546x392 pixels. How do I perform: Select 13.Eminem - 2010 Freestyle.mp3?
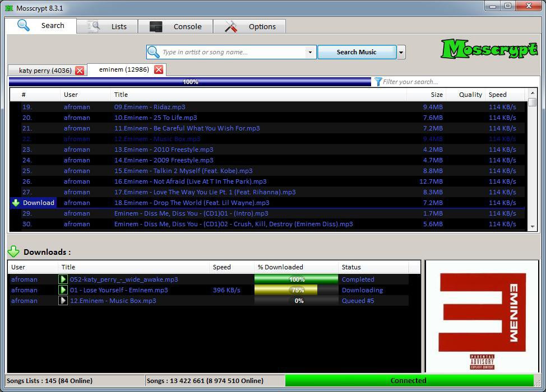click(267, 150)
